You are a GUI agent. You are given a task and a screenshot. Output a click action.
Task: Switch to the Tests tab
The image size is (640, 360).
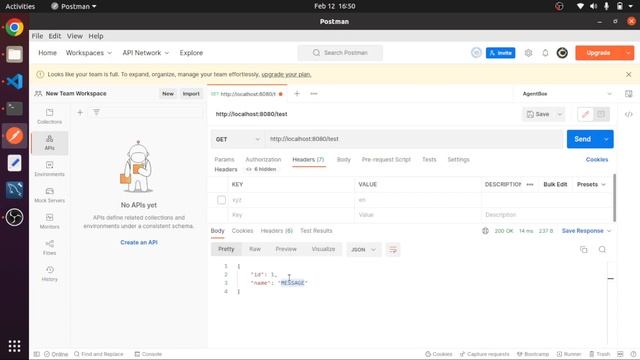pyautogui.click(x=429, y=160)
